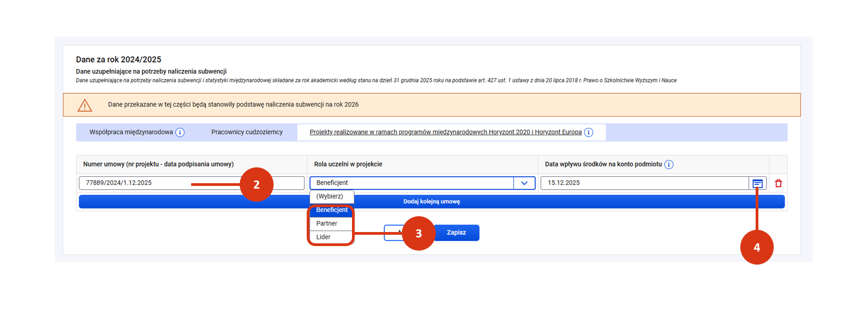Switch to Współpraca międzynarodowa tab
868x313 pixels.
pos(131,133)
